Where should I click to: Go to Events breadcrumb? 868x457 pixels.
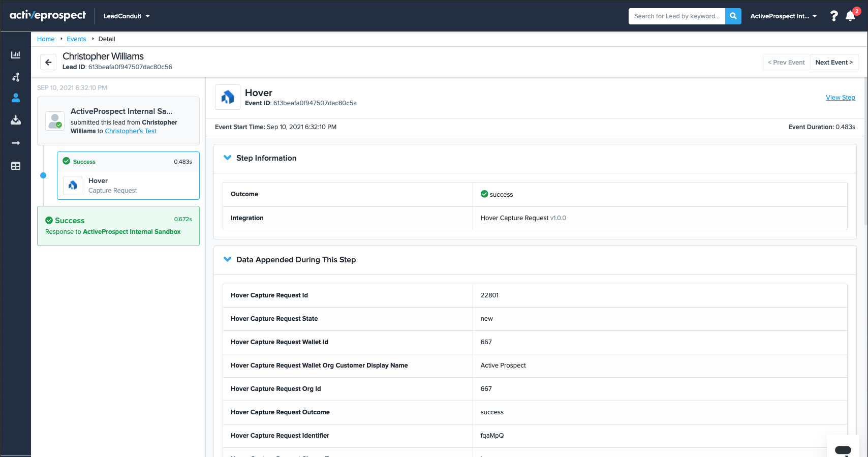(76, 39)
